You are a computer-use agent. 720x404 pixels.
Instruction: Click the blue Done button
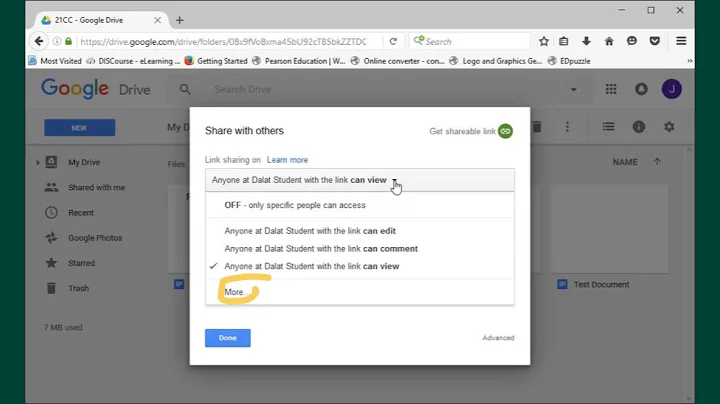click(228, 338)
